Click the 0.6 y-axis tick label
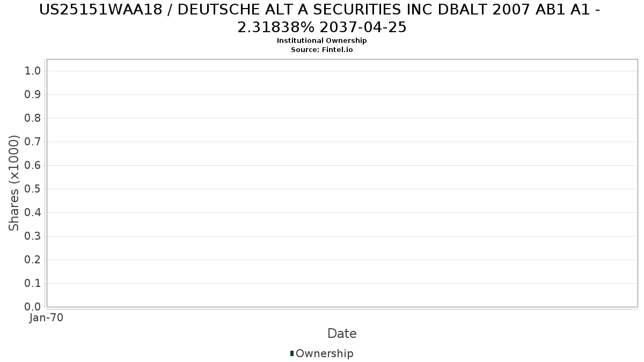The width and height of the screenshot is (644, 362). pyautogui.click(x=33, y=166)
